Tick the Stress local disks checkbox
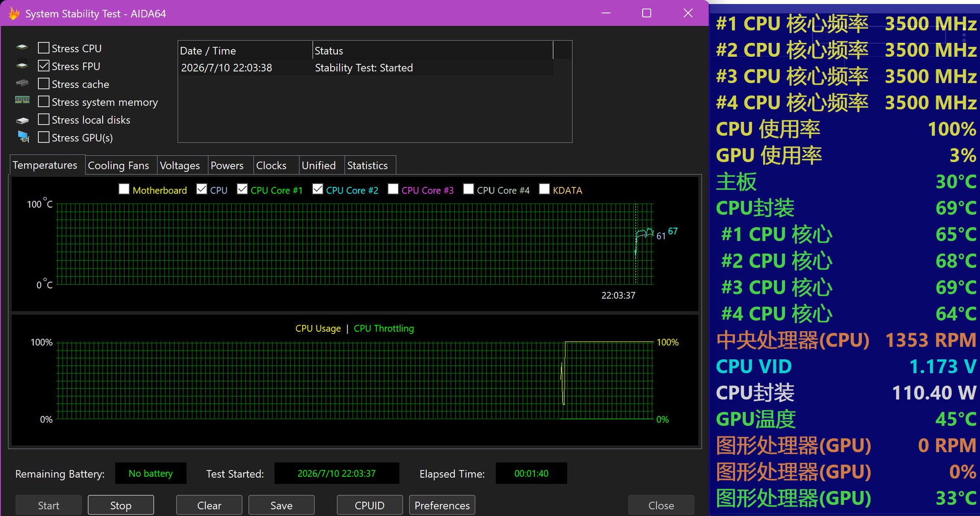Image resolution: width=980 pixels, height=516 pixels. (44, 119)
